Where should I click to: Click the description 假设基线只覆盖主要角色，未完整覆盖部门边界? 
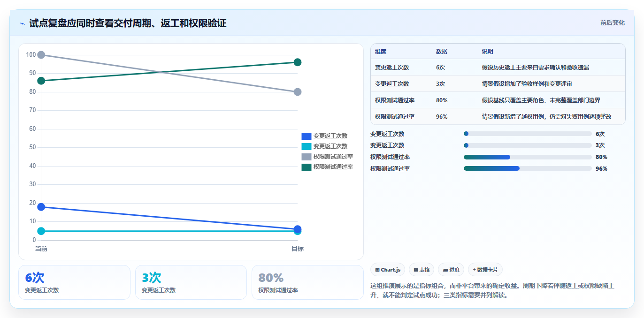[x=541, y=100]
